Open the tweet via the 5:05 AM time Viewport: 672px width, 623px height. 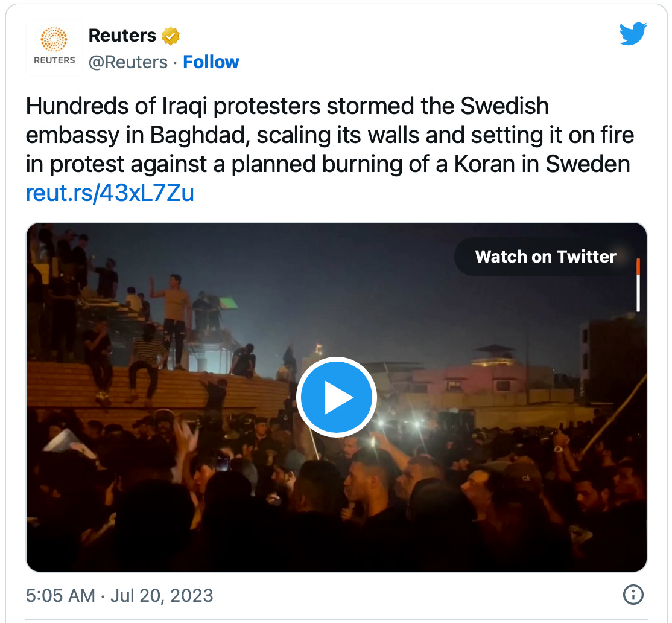click(x=60, y=596)
